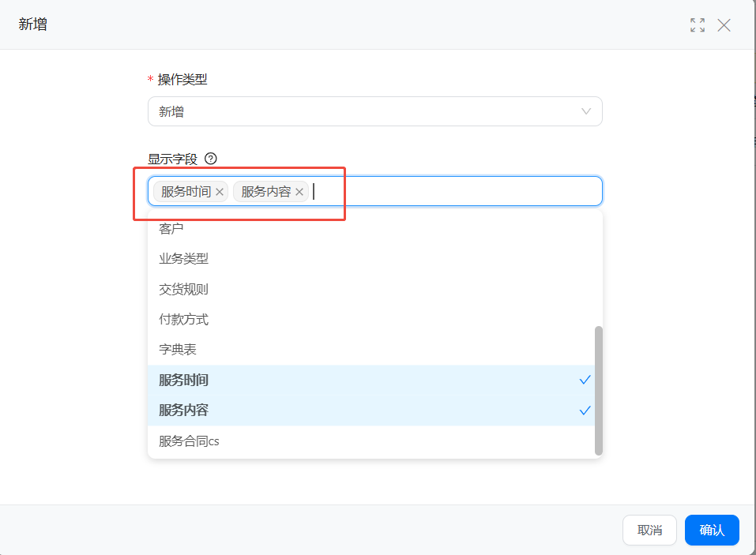
Task: Deselect the checked 服务时间 option
Action: (x=371, y=380)
